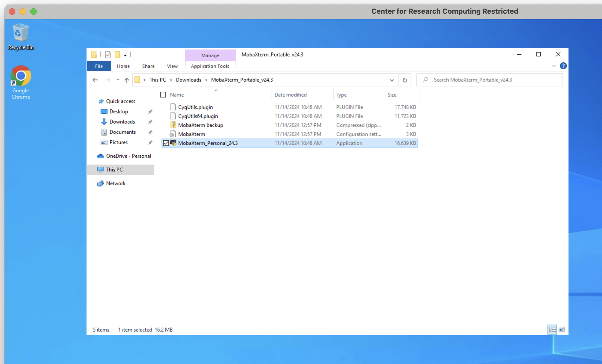The height and width of the screenshot is (364, 602).
Task: Open the Customize Quick Access Toolbar dropdown
Action: pos(125,55)
